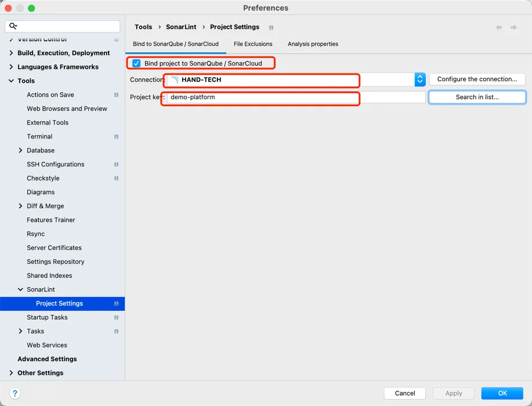Click the forward navigation arrow
Viewport: 532px width, 406px height.
tap(513, 27)
